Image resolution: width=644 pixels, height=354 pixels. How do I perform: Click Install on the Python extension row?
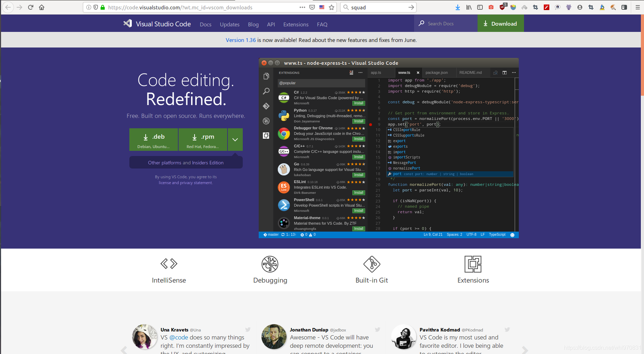[x=359, y=121]
